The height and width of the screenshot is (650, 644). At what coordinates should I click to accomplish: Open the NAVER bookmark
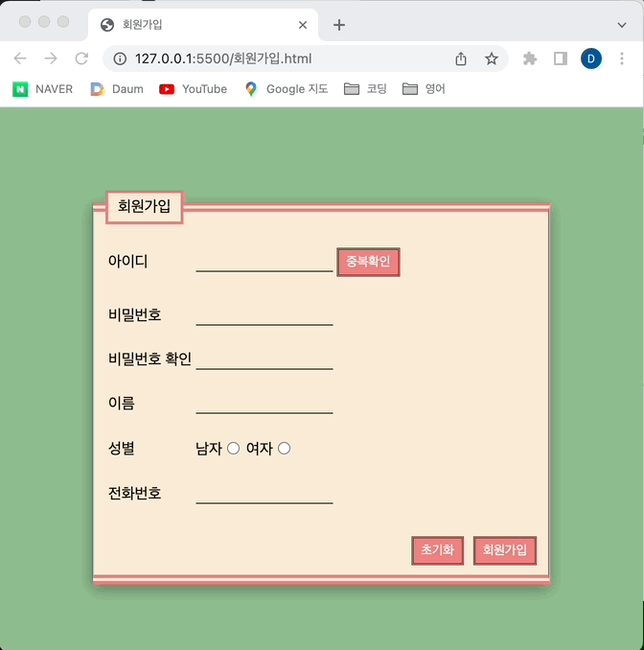(x=43, y=89)
